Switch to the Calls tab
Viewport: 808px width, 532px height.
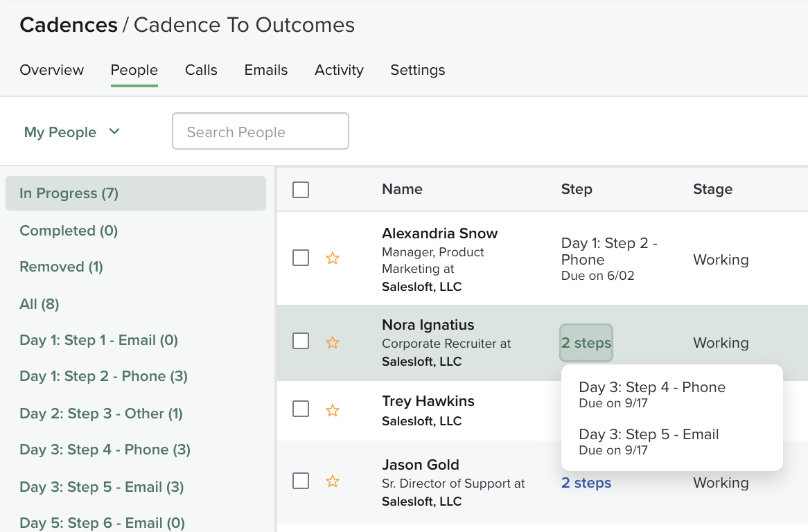[201, 70]
